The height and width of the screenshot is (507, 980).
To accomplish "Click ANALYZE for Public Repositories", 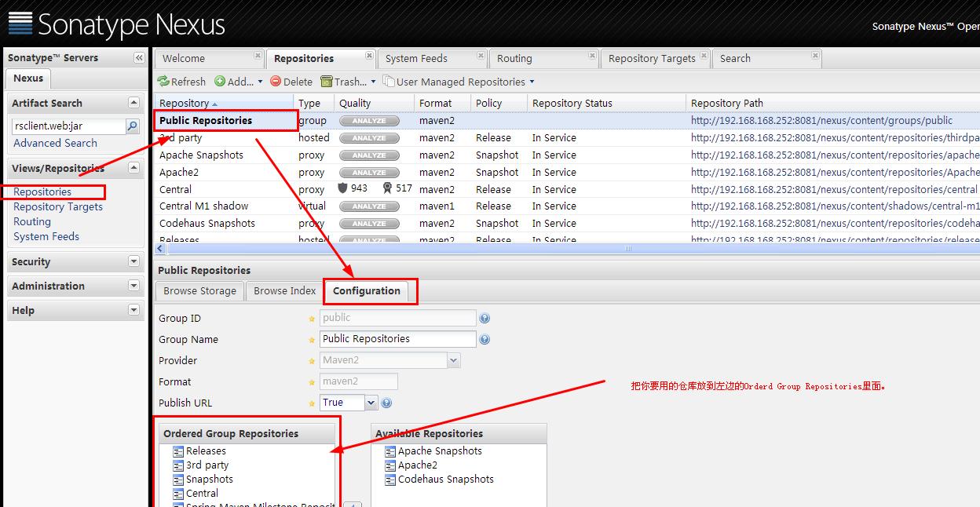I will (x=369, y=121).
